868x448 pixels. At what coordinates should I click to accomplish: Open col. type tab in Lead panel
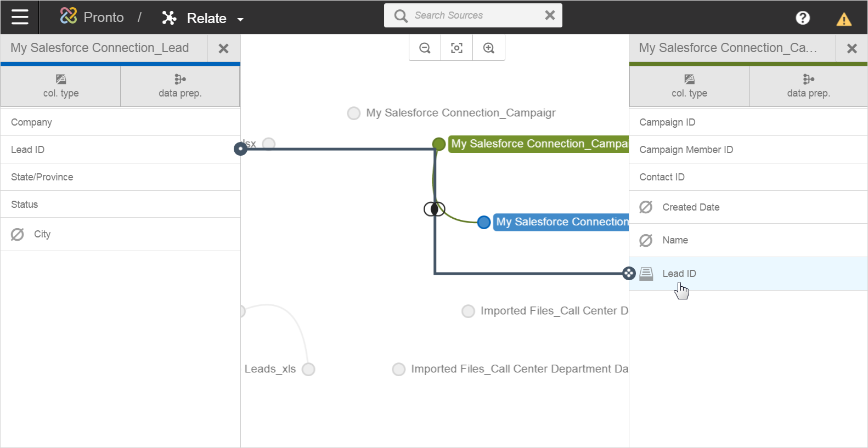[61, 86]
